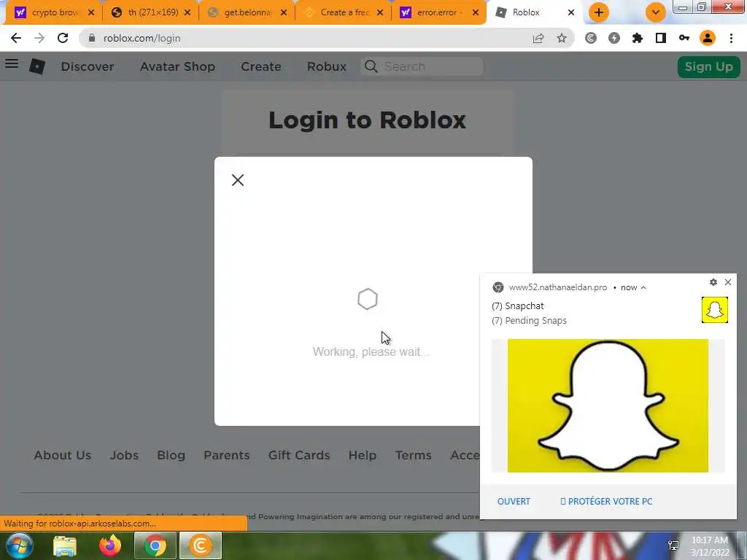Click the large Snapchat ghost image
The height and width of the screenshot is (560, 747).
[x=608, y=405]
